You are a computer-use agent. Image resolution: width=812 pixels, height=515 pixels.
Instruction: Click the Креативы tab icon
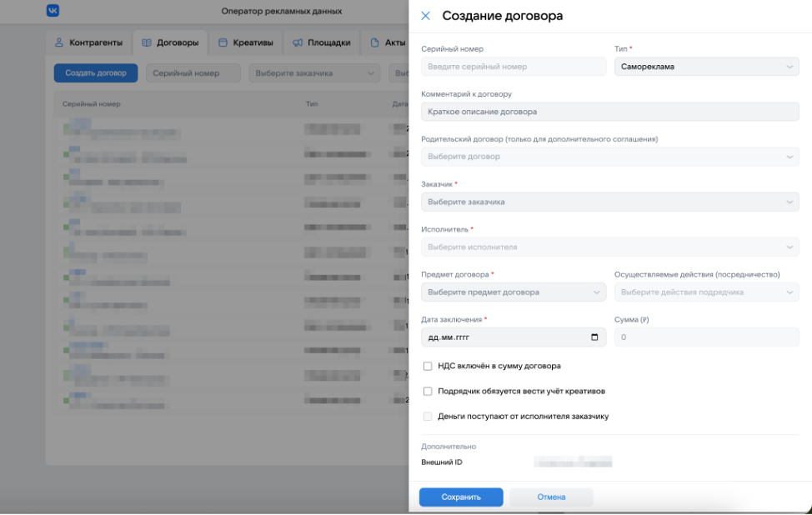(x=223, y=42)
